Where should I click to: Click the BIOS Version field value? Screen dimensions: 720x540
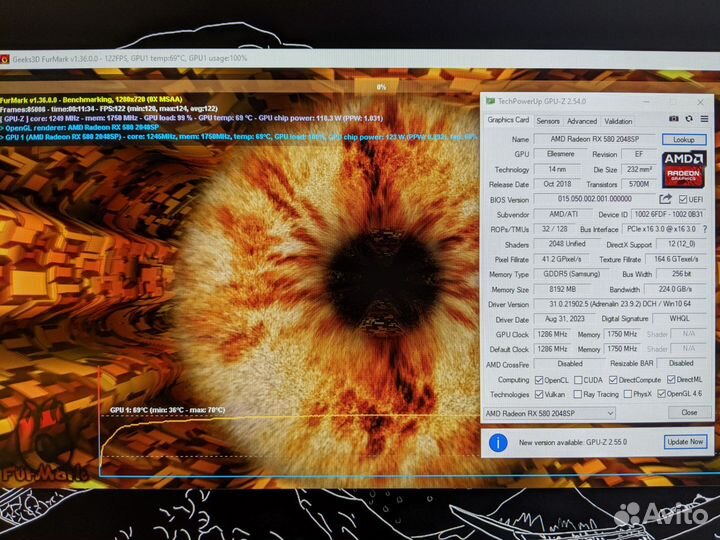595,199
